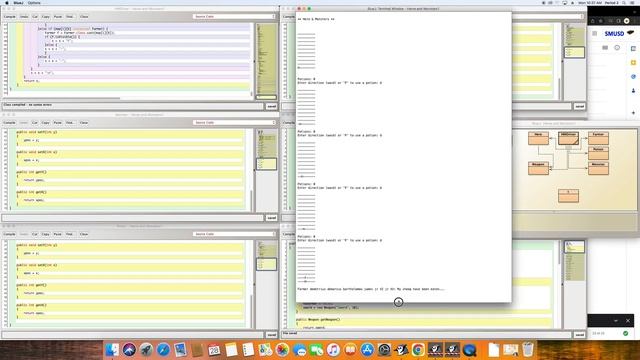Screen dimensions: 640x360
Task: Click the green checkmark icon near the timer
Action: click(625, 333)
